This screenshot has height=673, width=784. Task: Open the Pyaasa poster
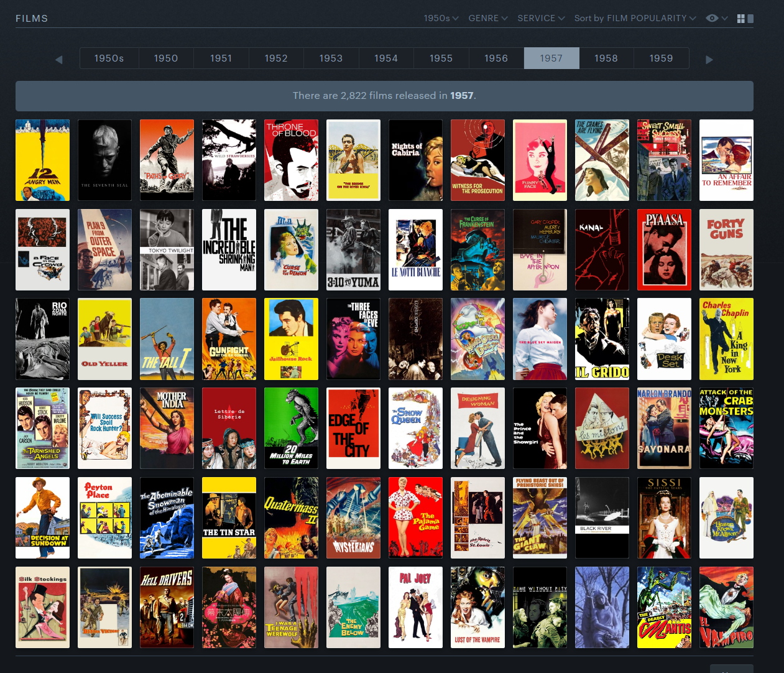(x=664, y=249)
